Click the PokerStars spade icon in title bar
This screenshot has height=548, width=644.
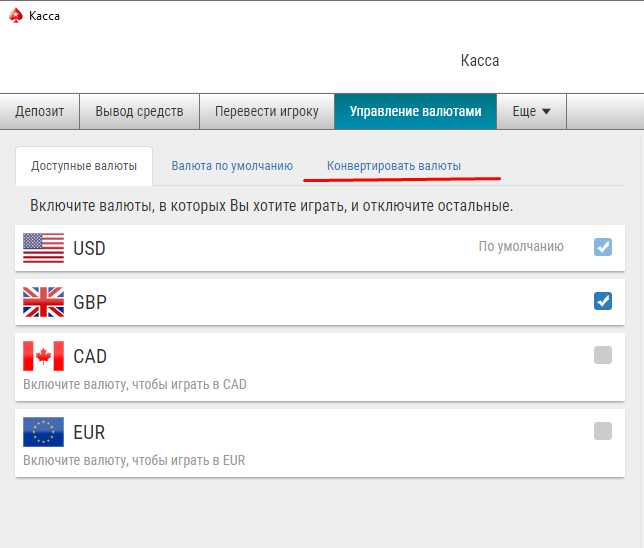click(15, 15)
